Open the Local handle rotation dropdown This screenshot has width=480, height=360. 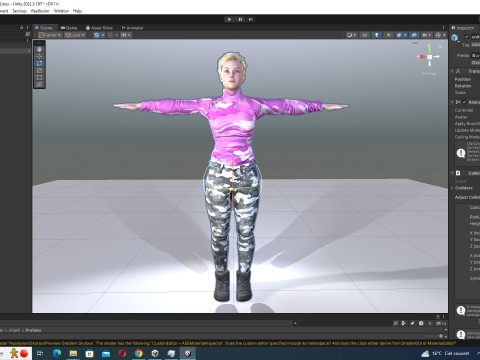click(75, 35)
